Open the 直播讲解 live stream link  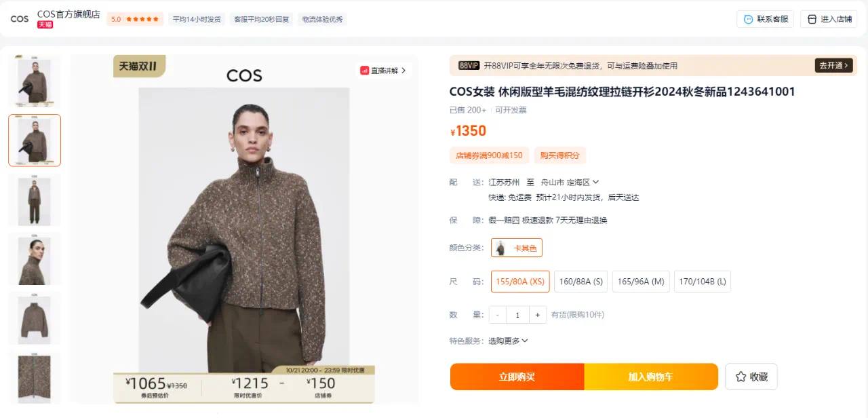(x=383, y=70)
